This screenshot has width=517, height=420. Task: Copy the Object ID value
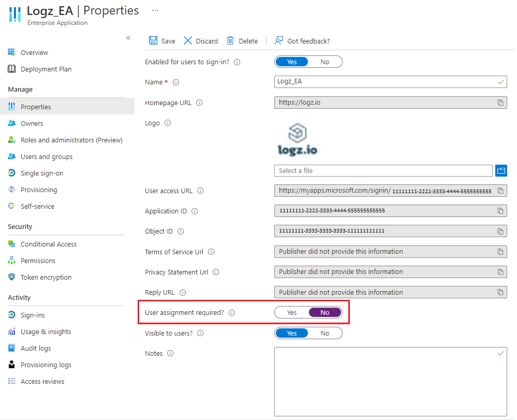500,231
